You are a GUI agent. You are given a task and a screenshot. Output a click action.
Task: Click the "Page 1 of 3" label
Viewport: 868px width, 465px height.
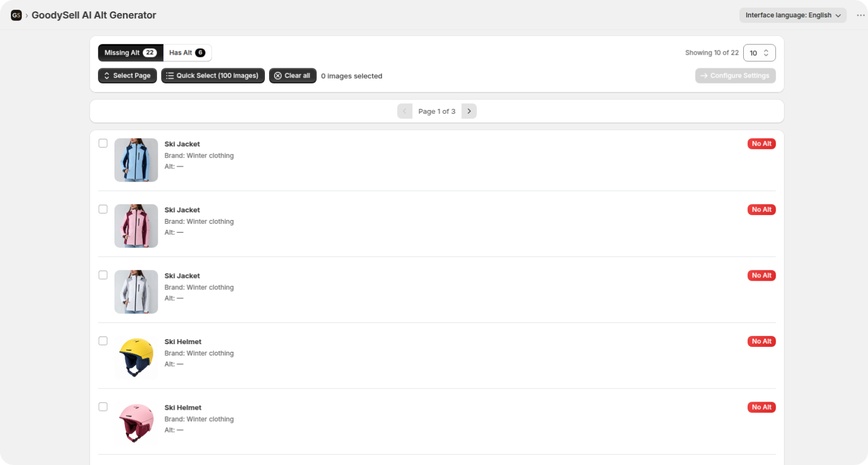tap(437, 112)
